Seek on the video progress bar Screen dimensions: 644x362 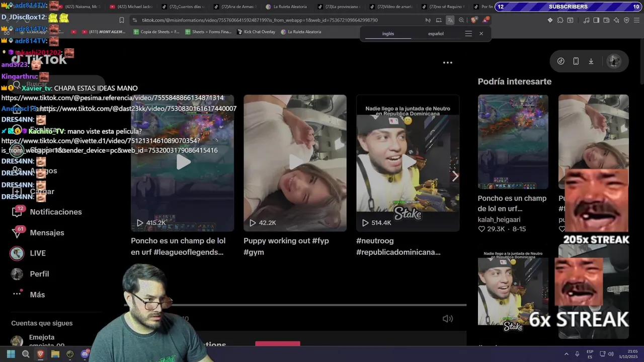[295, 305]
